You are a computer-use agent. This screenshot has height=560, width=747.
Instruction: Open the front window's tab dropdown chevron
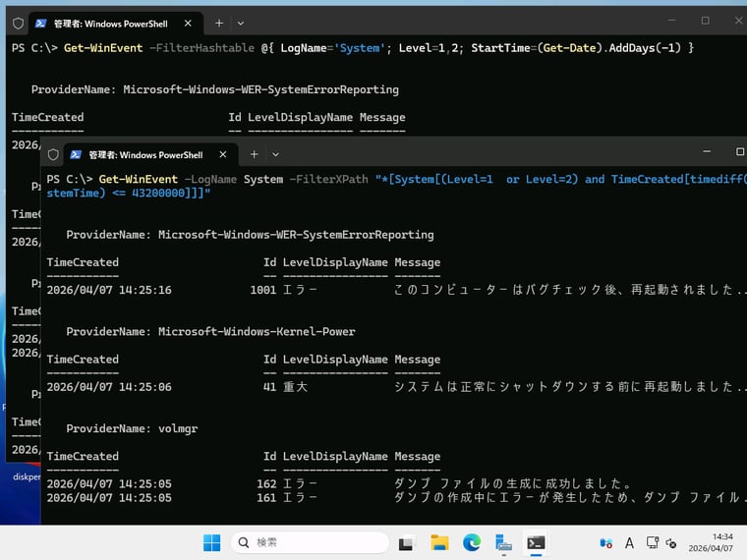click(275, 154)
